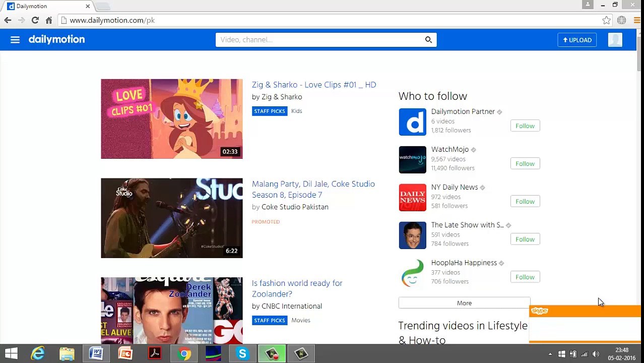Image resolution: width=644 pixels, height=363 pixels.
Task: Click the volume icon in system tray
Action: 596,354
